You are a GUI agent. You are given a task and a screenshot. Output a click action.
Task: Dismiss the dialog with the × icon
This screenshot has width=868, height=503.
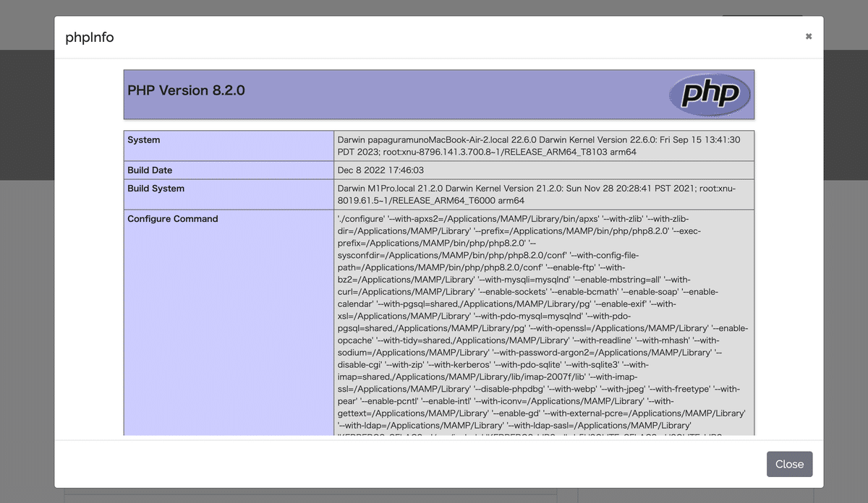tap(809, 36)
